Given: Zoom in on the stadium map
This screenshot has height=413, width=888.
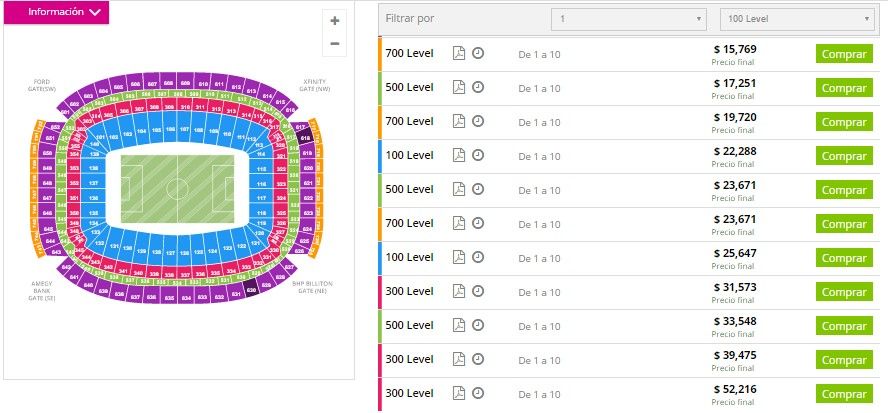Looking at the screenshot, I should click(334, 20).
